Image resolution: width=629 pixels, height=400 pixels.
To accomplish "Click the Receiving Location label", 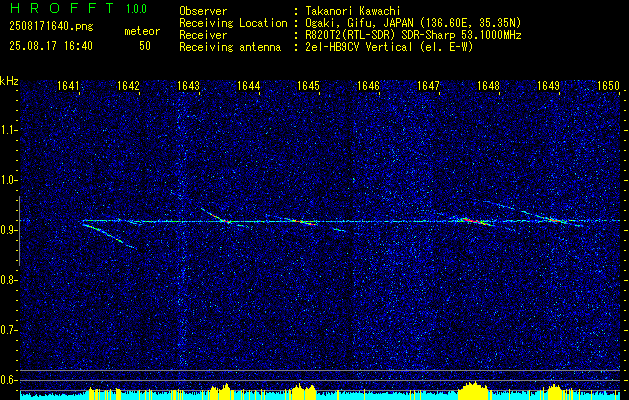I will click(233, 23).
